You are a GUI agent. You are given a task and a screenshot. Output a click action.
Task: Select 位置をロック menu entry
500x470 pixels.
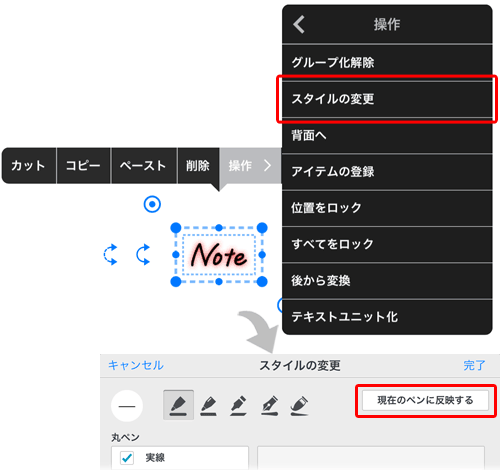(387, 208)
